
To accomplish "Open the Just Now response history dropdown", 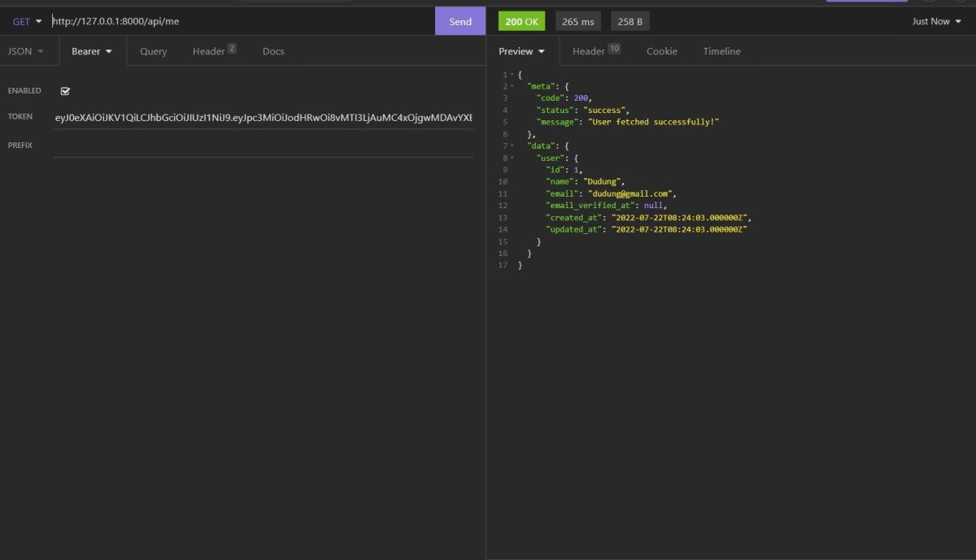I will pos(936,22).
